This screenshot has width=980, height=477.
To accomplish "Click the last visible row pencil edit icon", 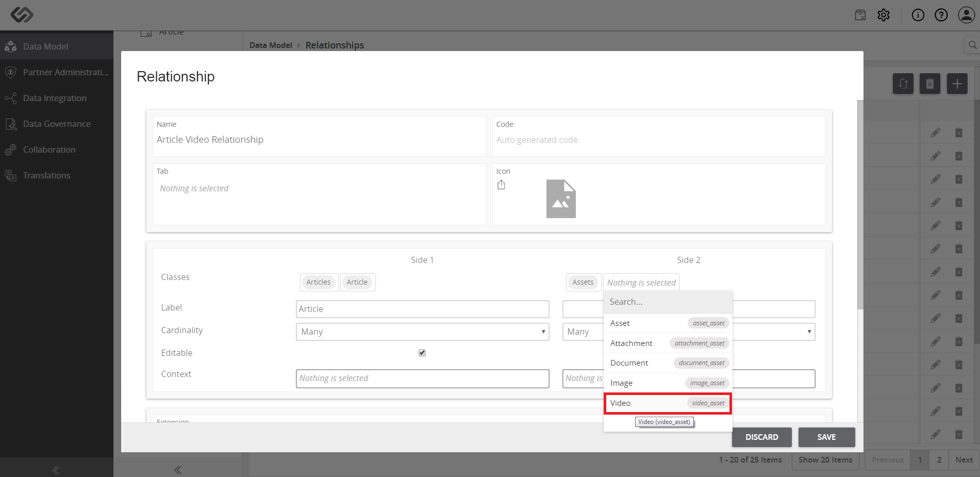I will point(936,434).
